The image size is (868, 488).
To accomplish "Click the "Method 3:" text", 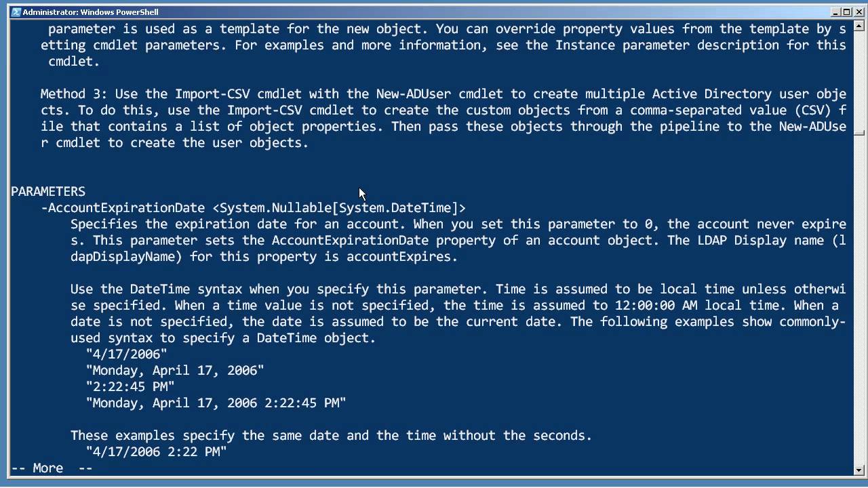I will point(71,94).
